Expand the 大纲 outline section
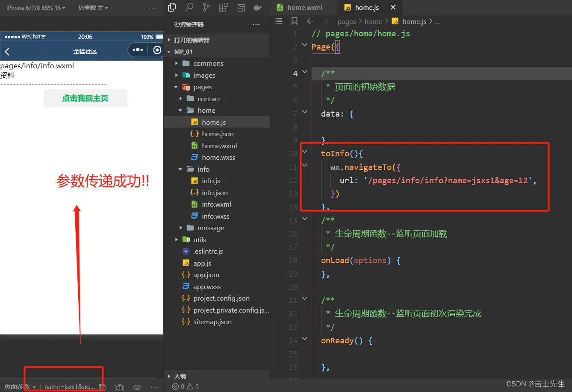The image size is (572, 392). [217, 376]
